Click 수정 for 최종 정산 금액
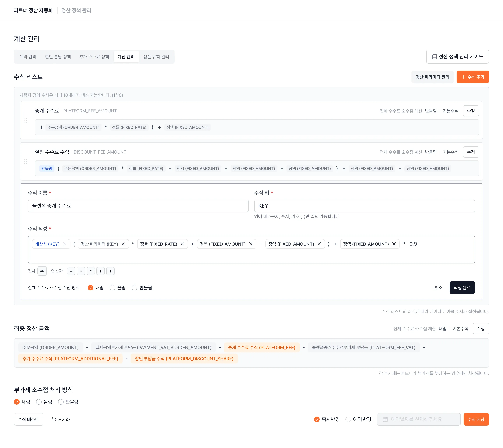This screenshot has width=503, height=448. coord(480,328)
